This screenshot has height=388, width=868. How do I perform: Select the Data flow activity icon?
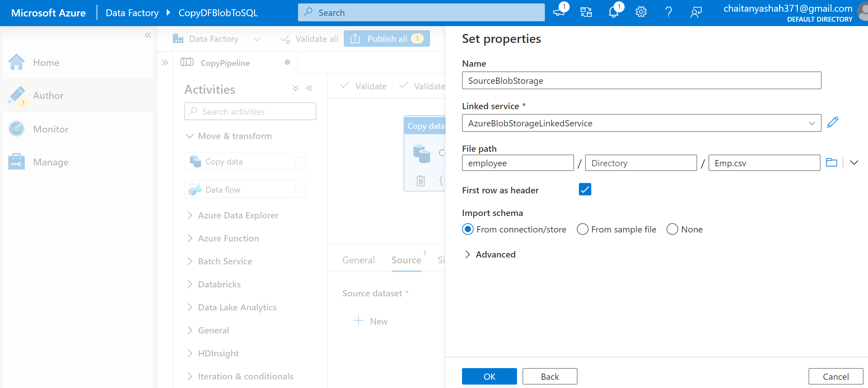click(x=195, y=189)
